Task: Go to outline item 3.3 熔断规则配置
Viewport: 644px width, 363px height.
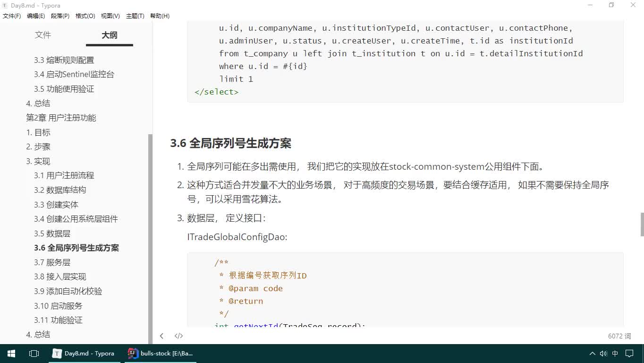Action: pos(64,60)
